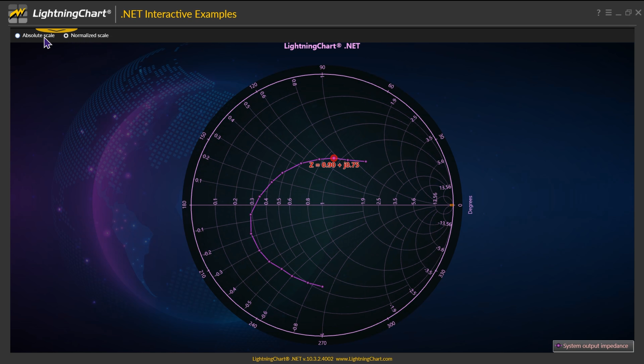Click the .NET Interactive Examples heading
644x364 pixels.
coord(178,14)
